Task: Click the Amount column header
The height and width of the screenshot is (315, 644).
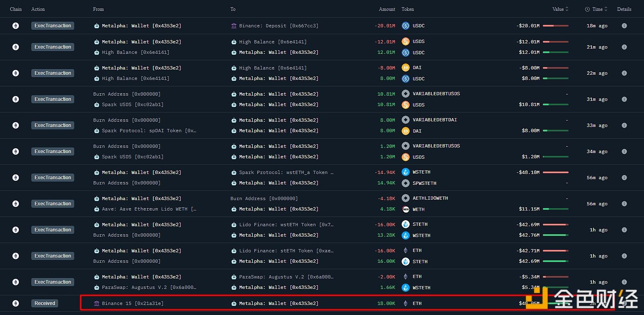Action: point(387,9)
